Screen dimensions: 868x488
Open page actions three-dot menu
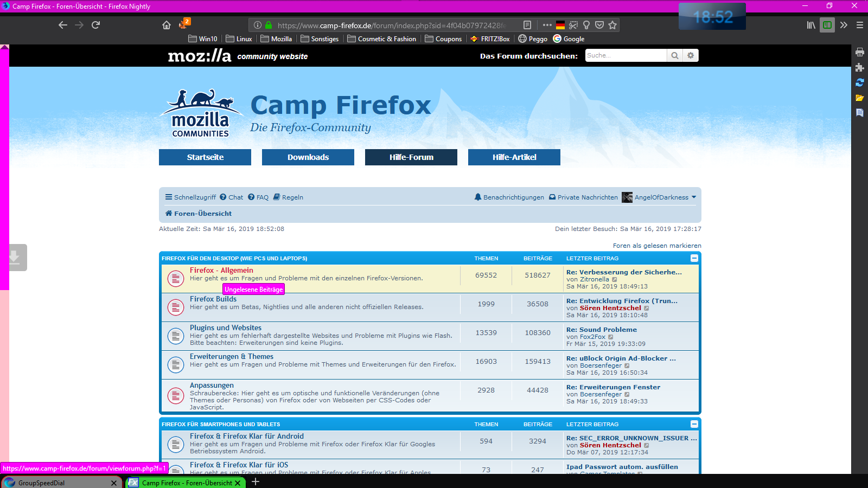click(547, 25)
